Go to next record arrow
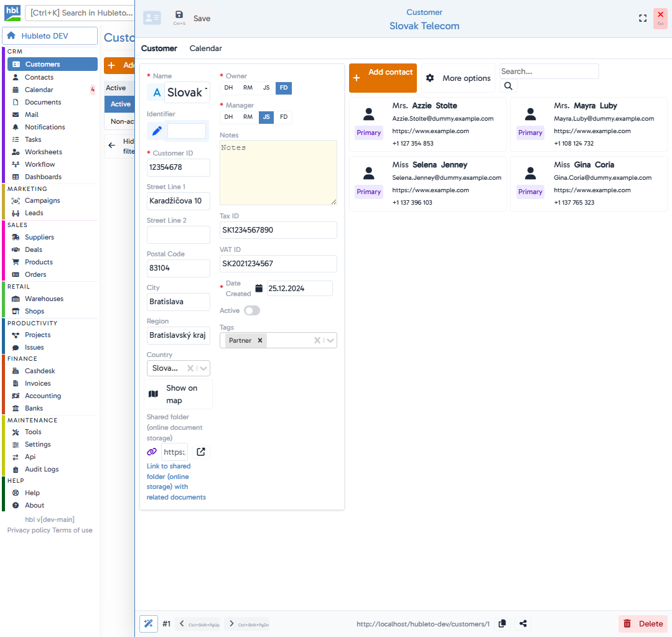This screenshot has width=672, height=637. point(230,624)
